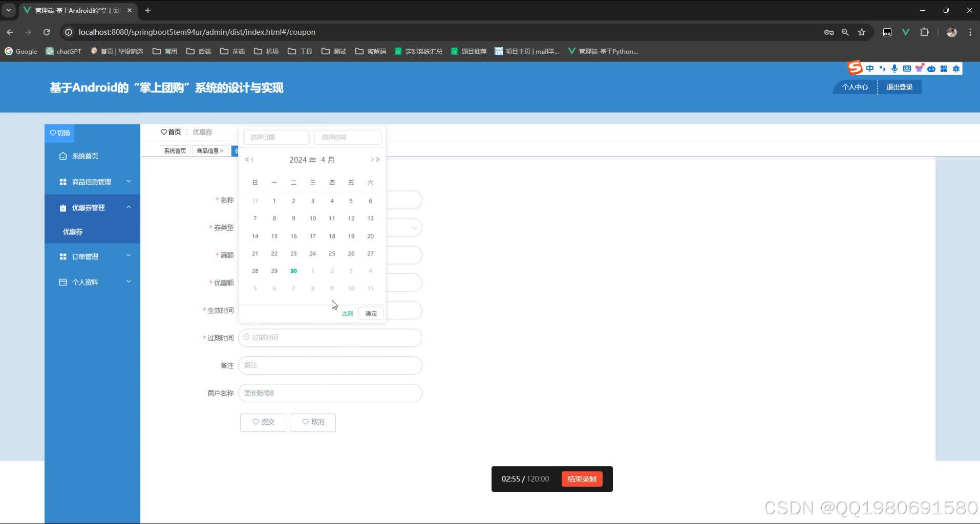Click next year double-arrow in calendar

(x=378, y=160)
